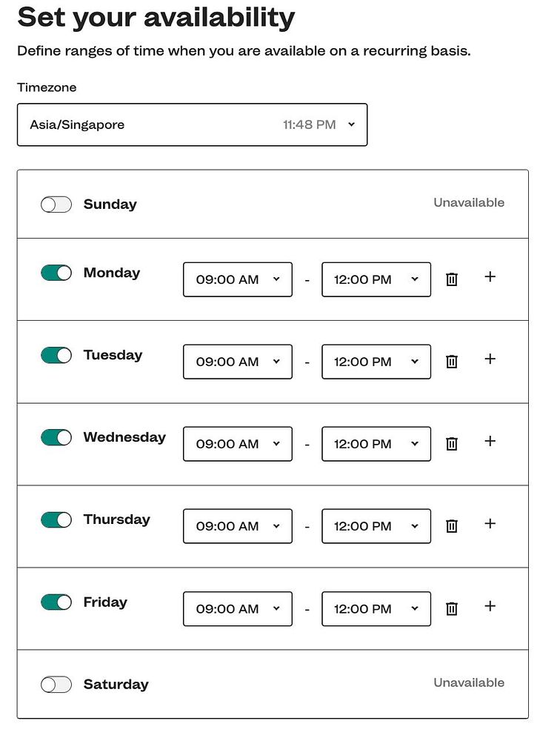Enable availability for Sunday
Viewport: 560px width, 741px height.
pyautogui.click(x=56, y=205)
